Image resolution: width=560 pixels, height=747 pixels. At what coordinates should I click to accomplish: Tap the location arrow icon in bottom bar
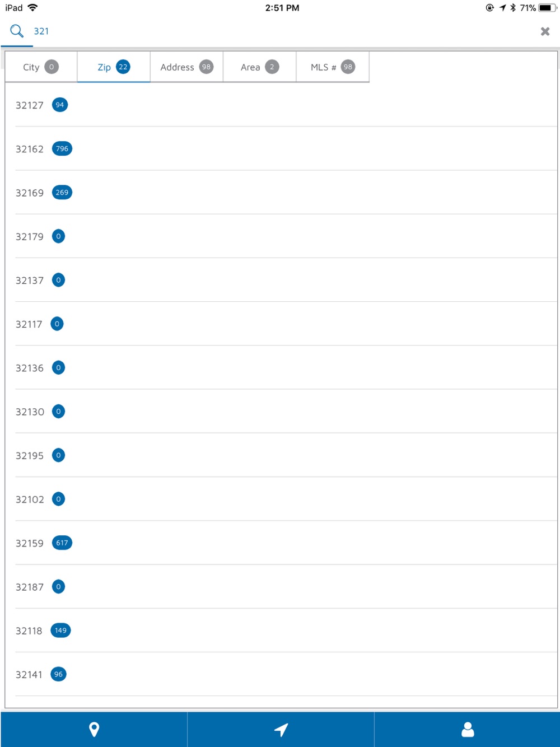coord(281,729)
